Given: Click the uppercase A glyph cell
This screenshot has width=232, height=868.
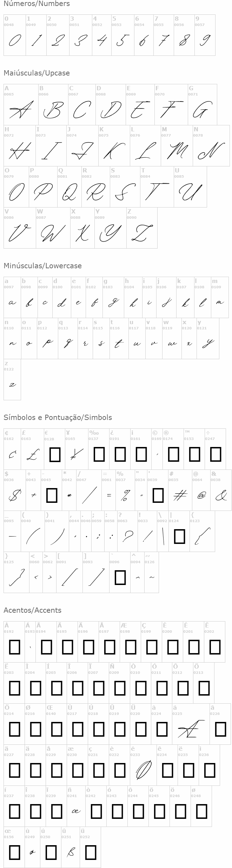Looking at the screenshot, I should click(x=21, y=105).
